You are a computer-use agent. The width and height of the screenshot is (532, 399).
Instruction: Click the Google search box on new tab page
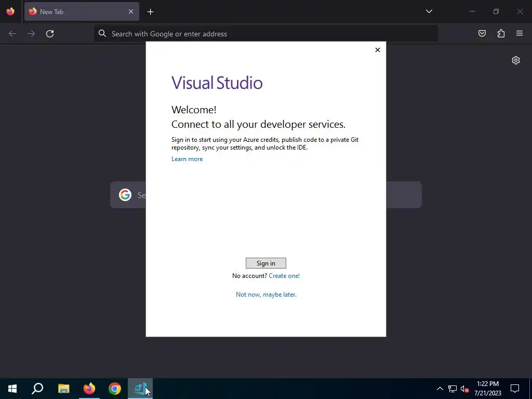tap(265, 195)
